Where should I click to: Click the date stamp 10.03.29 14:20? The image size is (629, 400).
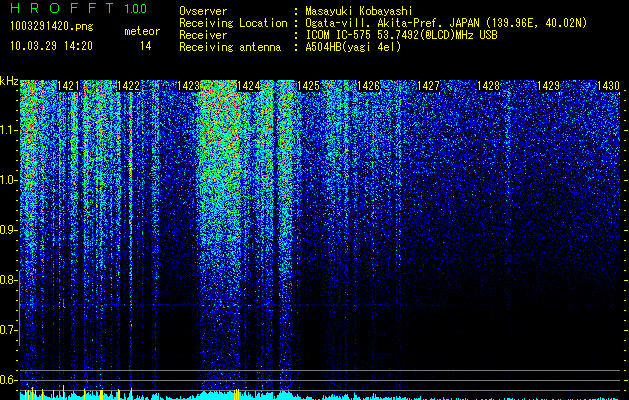pos(51,46)
